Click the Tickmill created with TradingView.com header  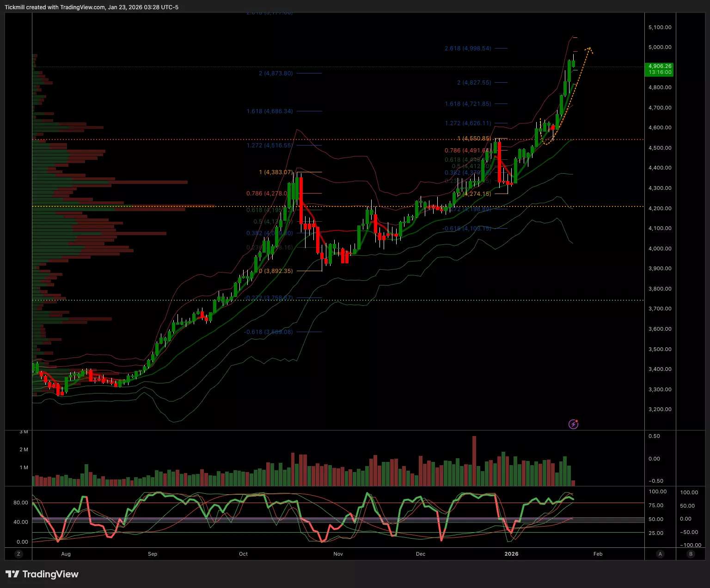click(x=92, y=7)
